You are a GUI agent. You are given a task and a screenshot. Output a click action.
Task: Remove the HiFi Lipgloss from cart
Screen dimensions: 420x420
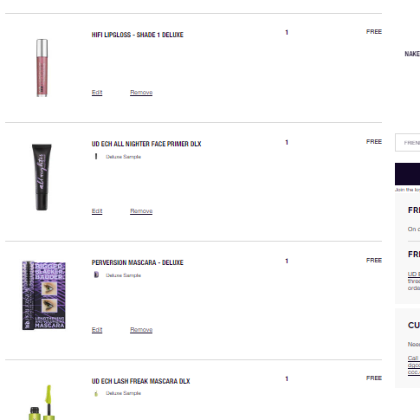tap(141, 92)
